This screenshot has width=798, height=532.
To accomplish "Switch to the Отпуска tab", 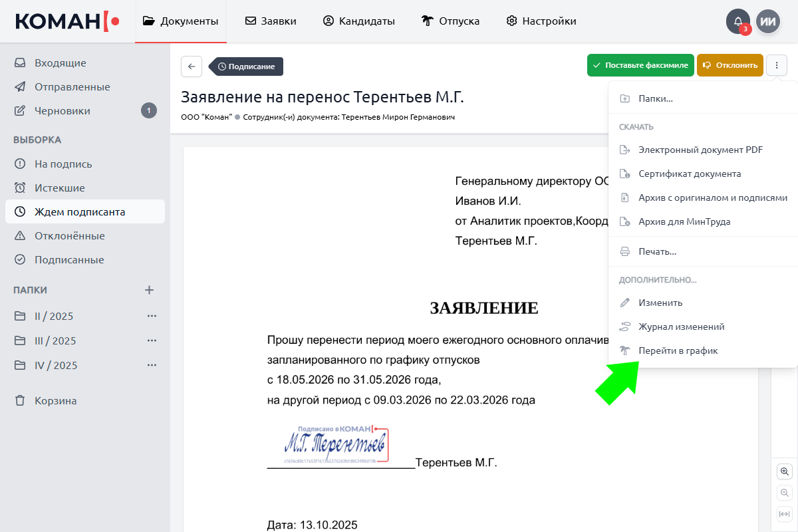I will (x=451, y=21).
